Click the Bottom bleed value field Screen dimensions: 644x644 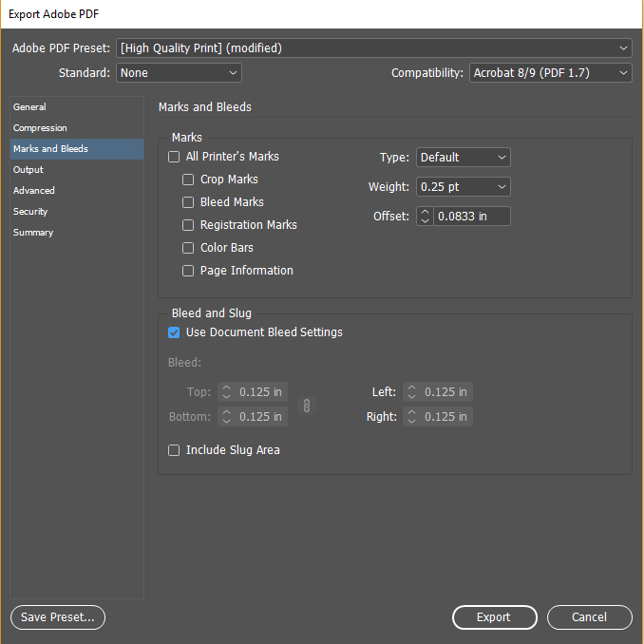261,416
